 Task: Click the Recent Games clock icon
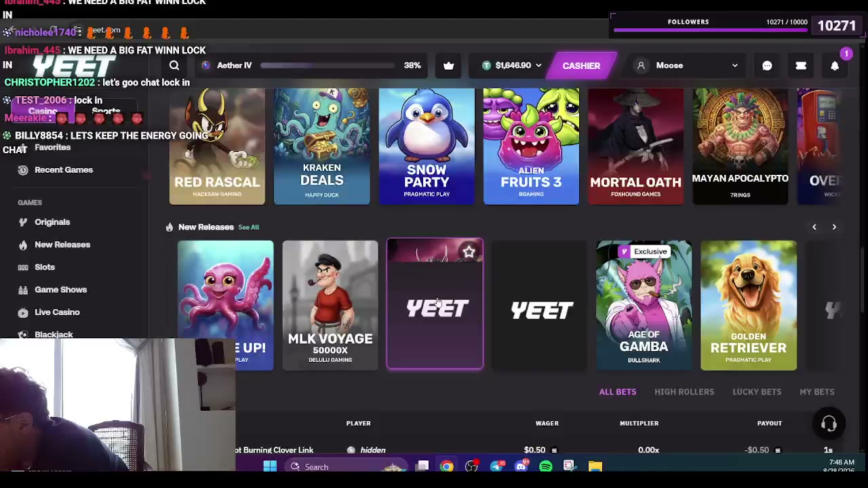tap(23, 170)
